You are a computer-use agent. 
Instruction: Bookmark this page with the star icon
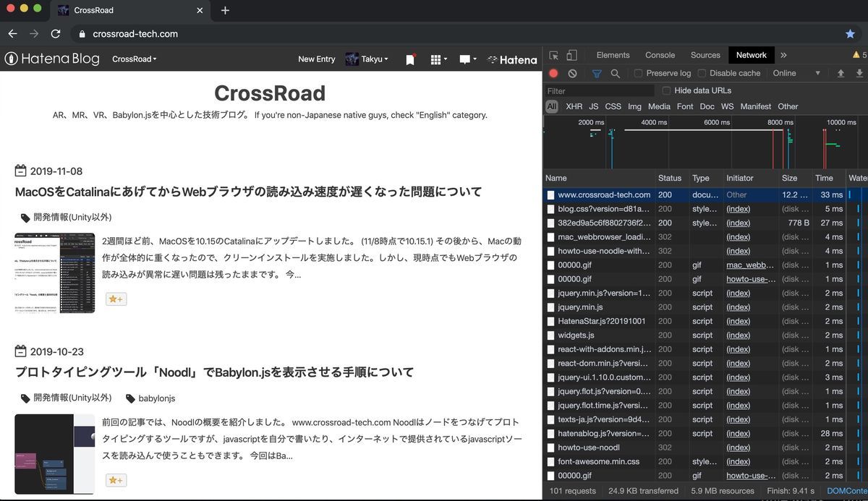850,34
